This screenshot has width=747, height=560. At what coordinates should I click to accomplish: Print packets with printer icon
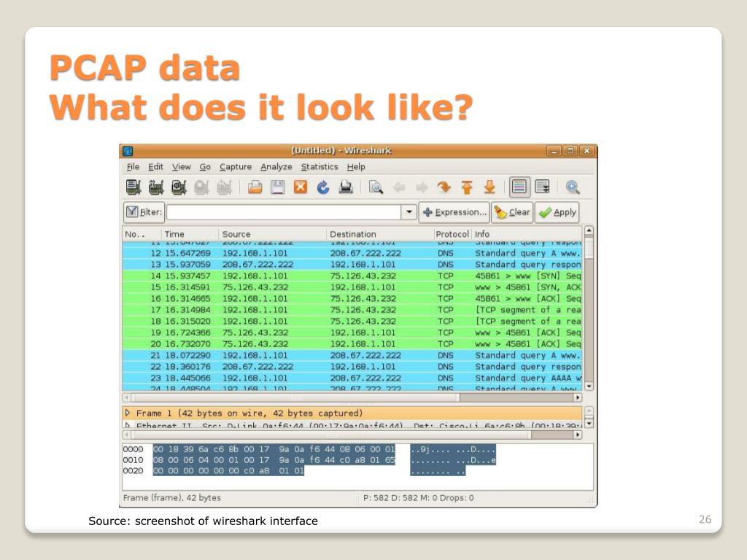(x=346, y=187)
